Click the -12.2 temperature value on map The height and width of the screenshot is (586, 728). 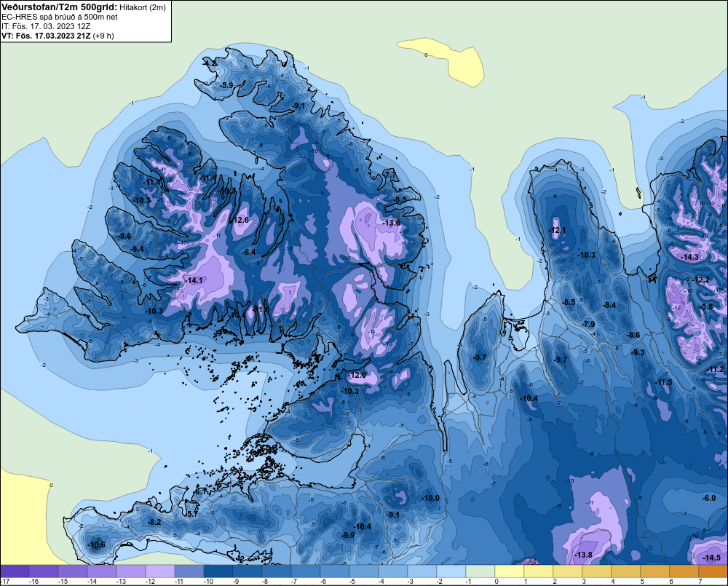click(700, 280)
